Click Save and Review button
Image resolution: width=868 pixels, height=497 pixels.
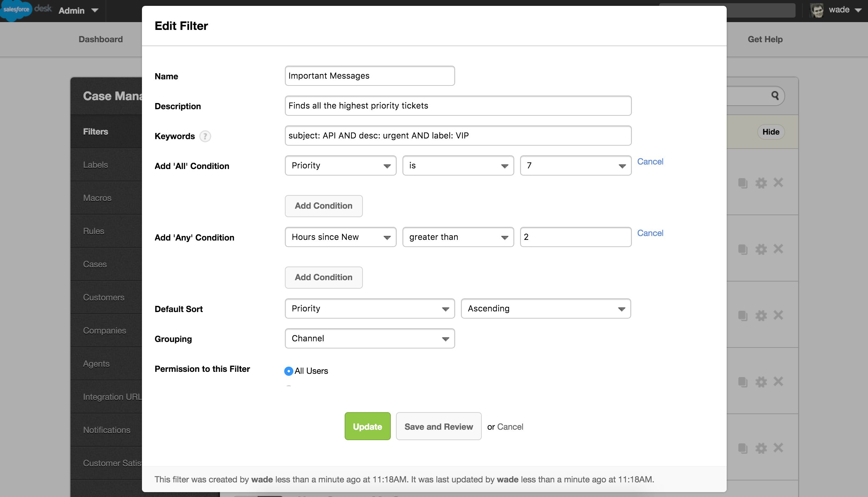click(x=438, y=426)
